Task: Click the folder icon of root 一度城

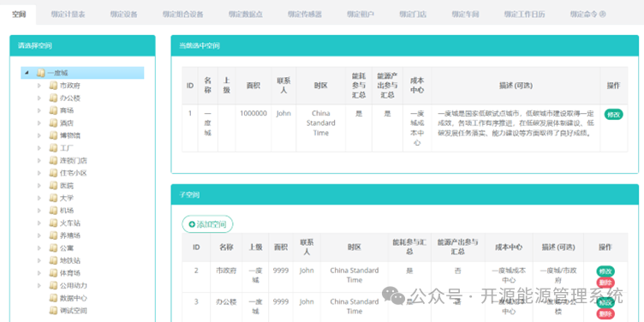Action: click(x=40, y=73)
